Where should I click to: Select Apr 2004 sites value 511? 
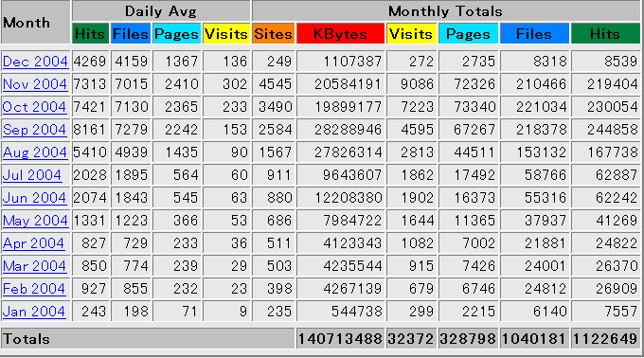279,243
